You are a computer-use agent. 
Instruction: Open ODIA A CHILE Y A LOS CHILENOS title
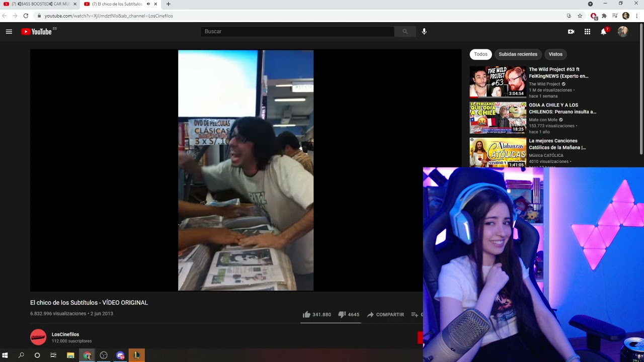pyautogui.click(x=562, y=109)
